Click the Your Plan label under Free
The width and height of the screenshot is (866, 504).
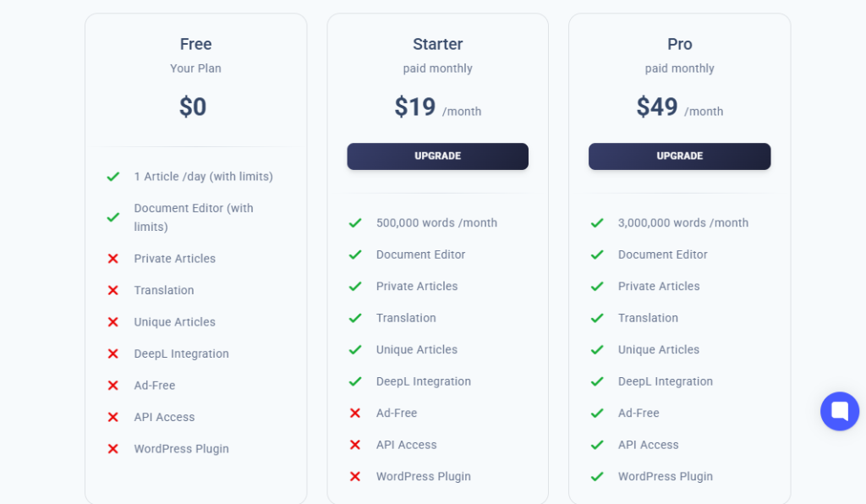[195, 68]
